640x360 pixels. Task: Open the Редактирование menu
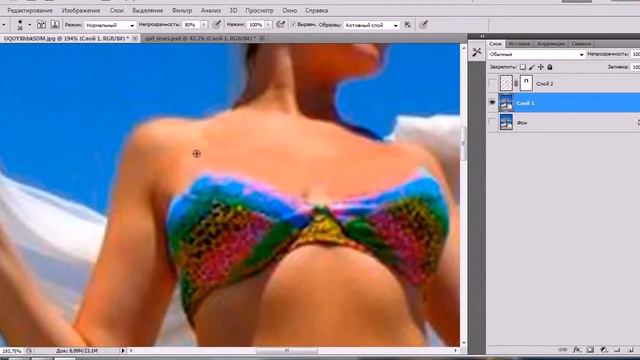30,11
